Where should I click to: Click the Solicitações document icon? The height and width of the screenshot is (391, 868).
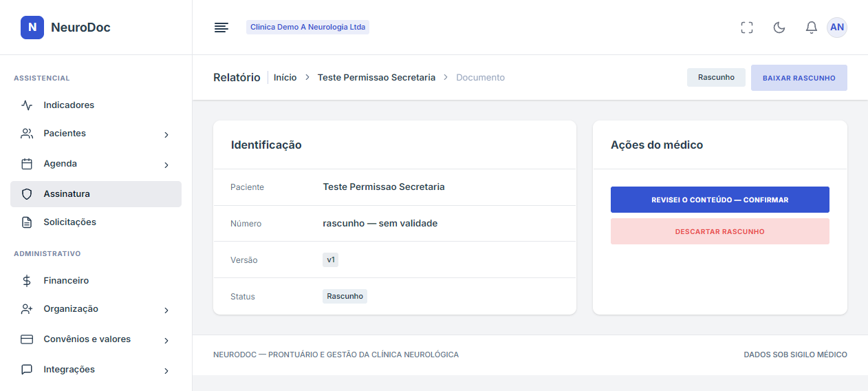tap(27, 222)
